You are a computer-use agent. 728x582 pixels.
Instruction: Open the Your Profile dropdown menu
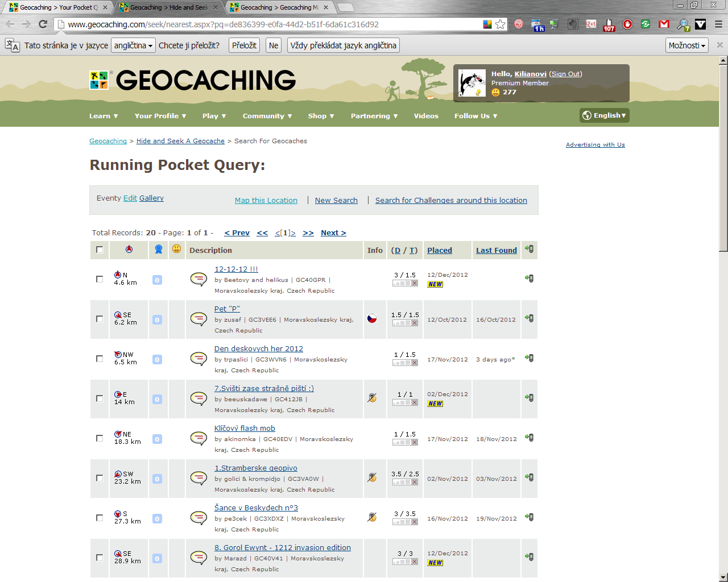point(160,116)
